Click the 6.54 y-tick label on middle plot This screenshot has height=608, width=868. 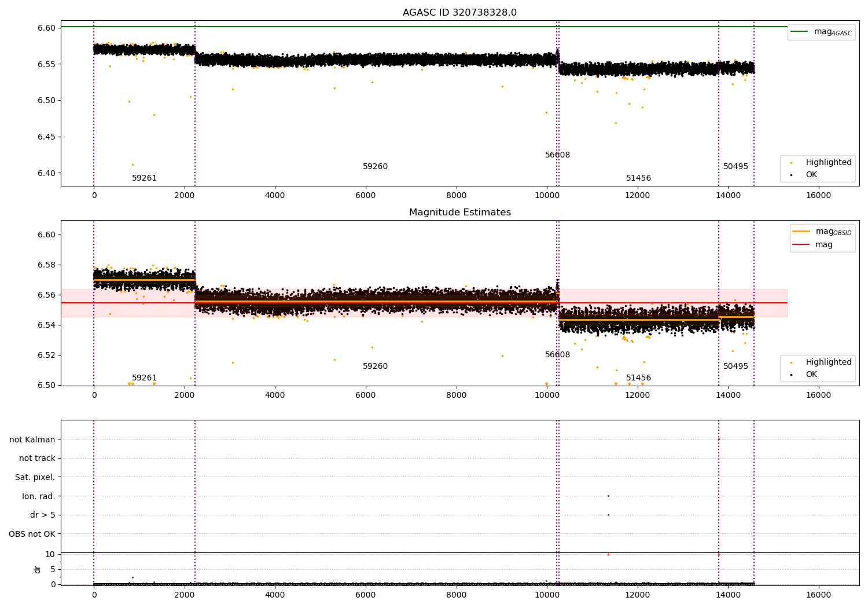click(47, 325)
